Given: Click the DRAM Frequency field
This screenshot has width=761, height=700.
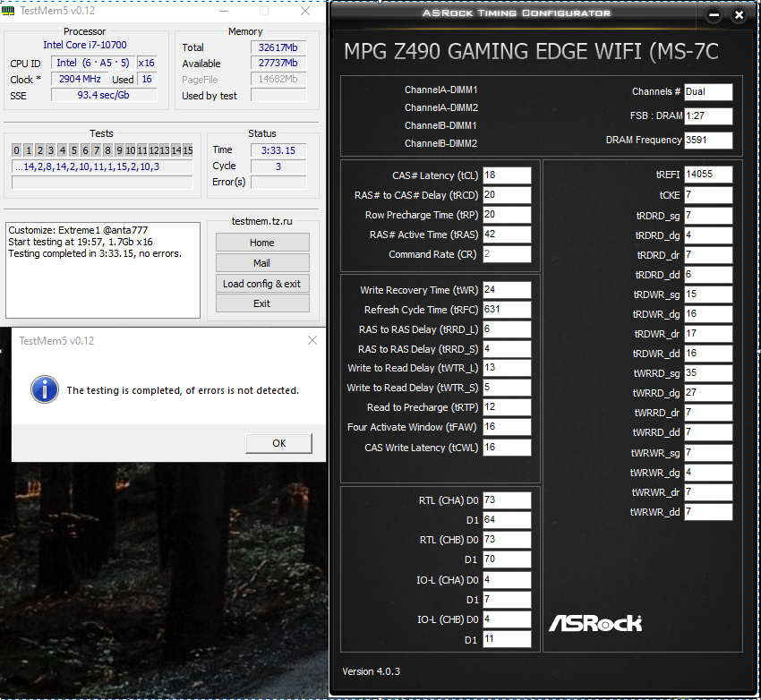Looking at the screenshot, I should (708, 140).
